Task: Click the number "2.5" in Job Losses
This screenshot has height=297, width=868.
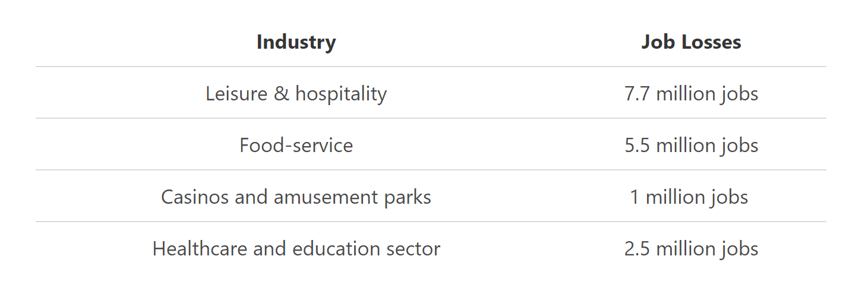Action: point(637,249)
